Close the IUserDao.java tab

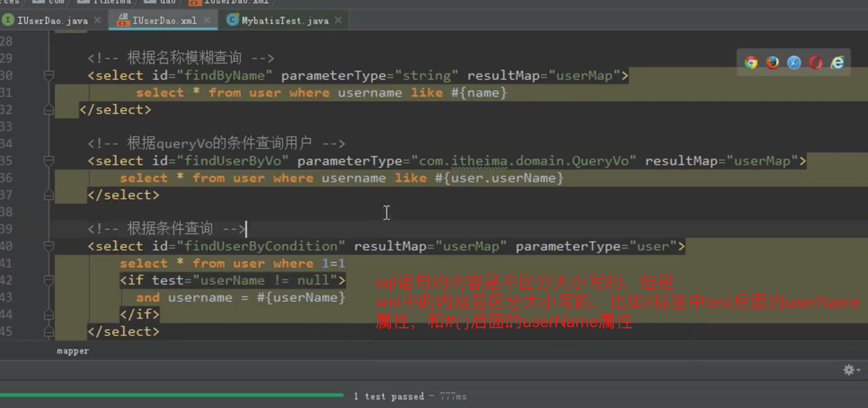pos(97,20)
